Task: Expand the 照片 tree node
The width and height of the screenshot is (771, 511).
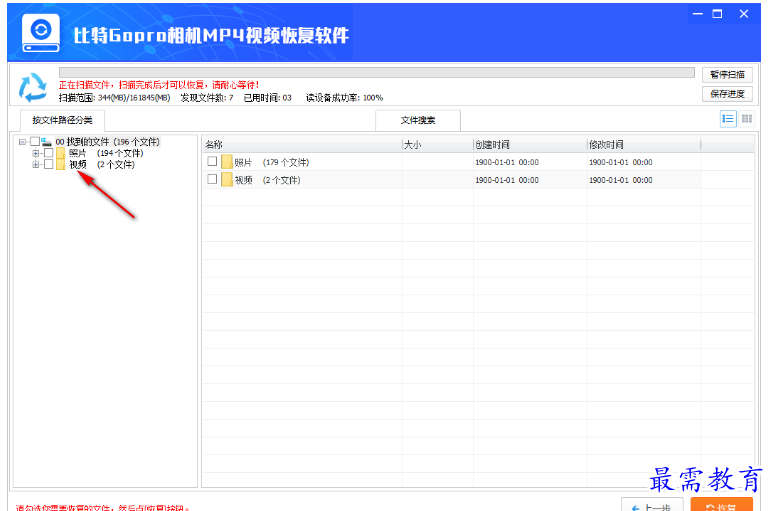Action: click(35, 153)
